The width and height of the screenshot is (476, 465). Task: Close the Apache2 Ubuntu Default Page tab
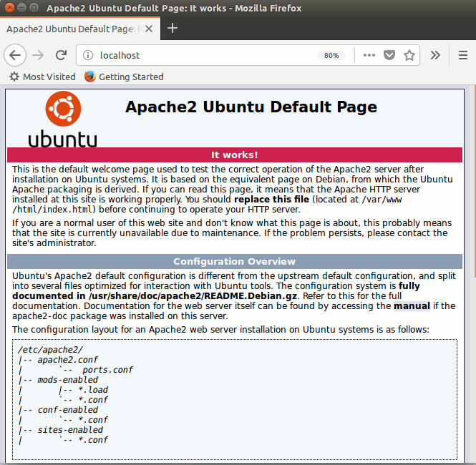tap(149, 29)
